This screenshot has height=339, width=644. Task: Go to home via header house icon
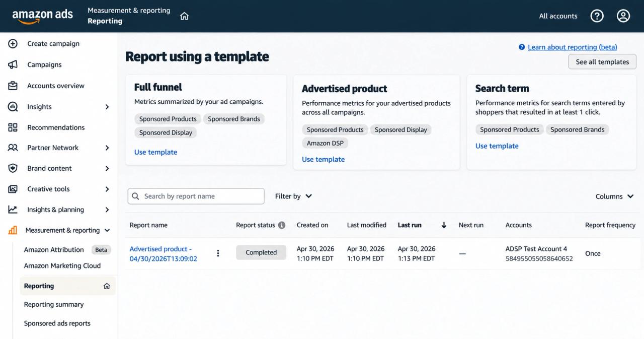pos(184,16)
